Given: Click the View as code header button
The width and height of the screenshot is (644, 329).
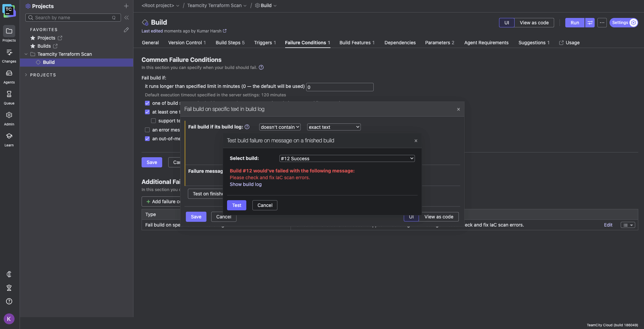Looking at the screenshot, I should [x=534, y=23].
